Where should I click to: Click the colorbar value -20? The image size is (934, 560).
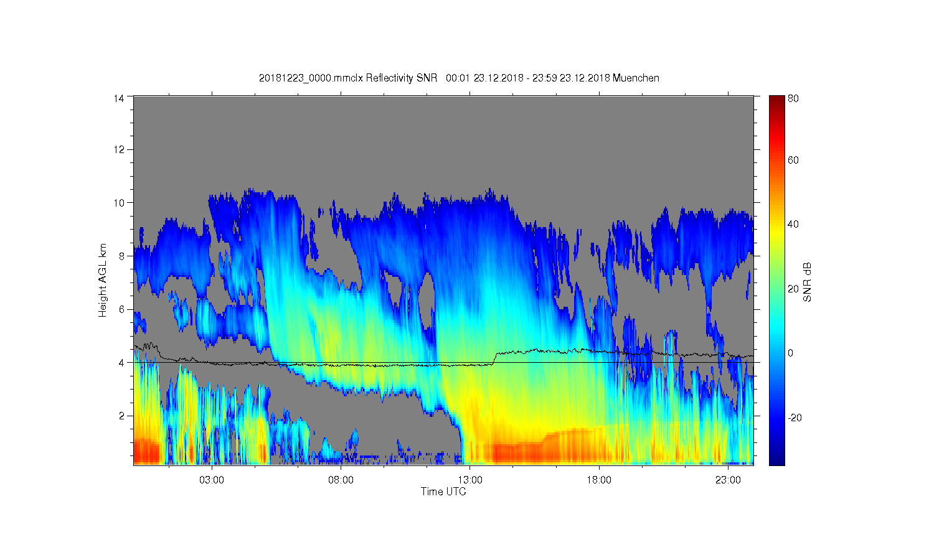click(x=795, y=418)
